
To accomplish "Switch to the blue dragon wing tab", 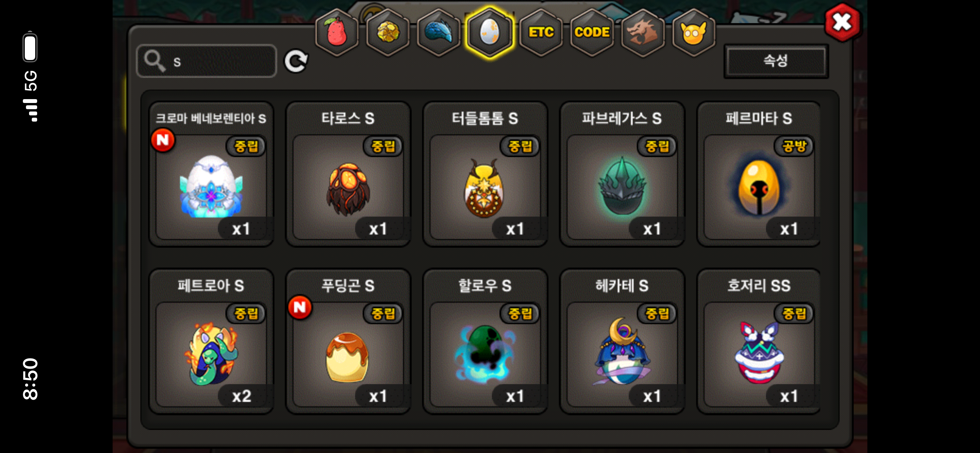I will point(439,33).
